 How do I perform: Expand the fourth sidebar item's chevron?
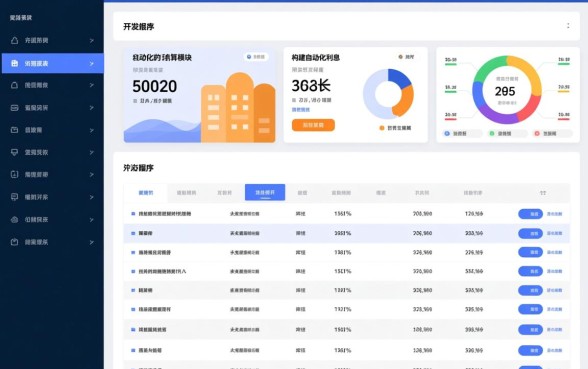(x=92, y=108)
